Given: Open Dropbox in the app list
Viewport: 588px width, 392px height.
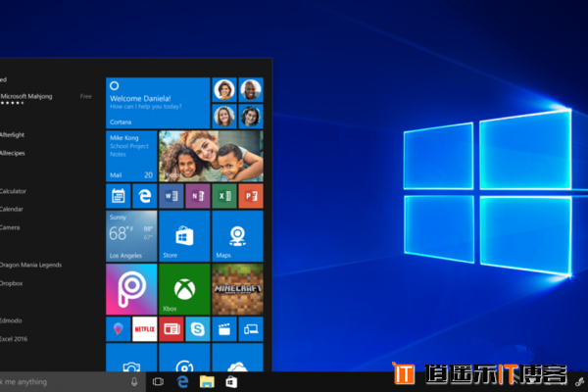Looking at the screenshot, I should pyautogui.click(x=11, y=283).
